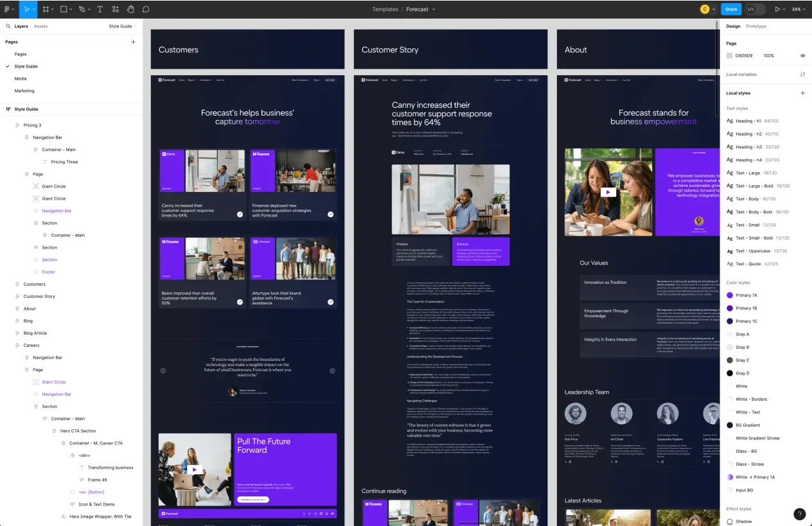This screenshot has width=812, height=526.
Task: Select the Comment tool
Action: point(146,9)
